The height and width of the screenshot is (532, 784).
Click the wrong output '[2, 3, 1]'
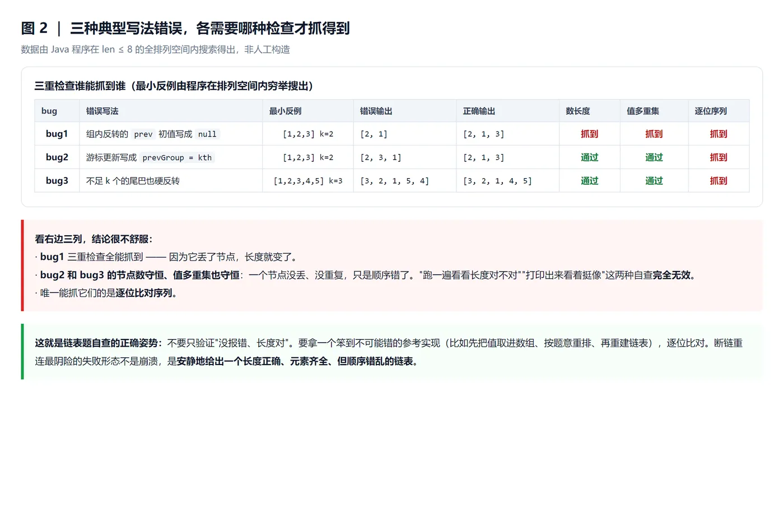tap(381, 157)
